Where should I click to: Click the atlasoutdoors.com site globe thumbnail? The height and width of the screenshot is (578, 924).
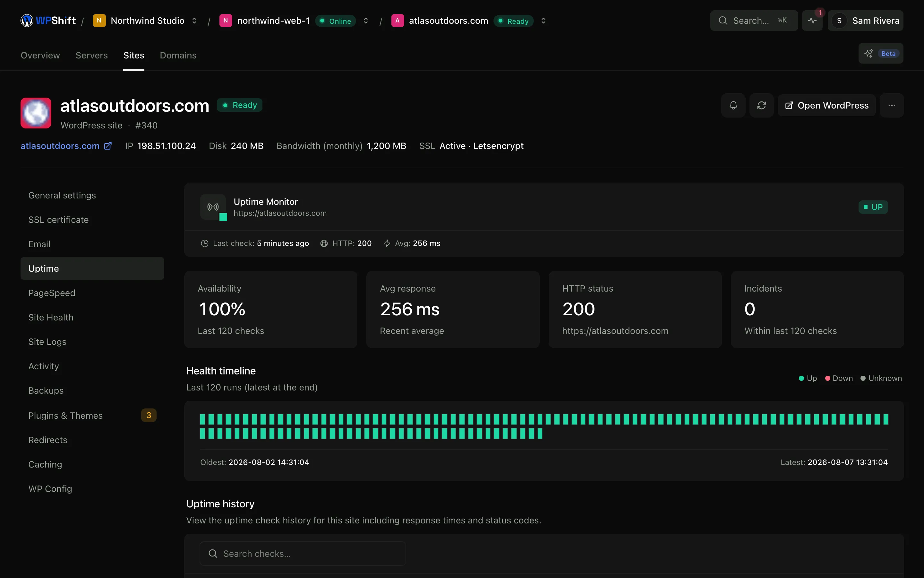(x=36, y=113)
